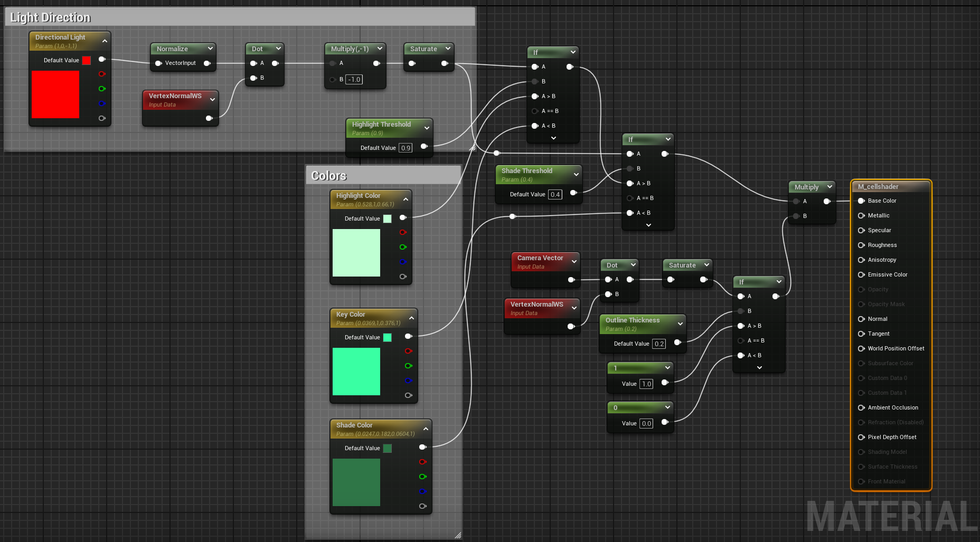Click the Camera Vector output pin
Image resolution: width=980 pixels, height=542 pixels.
tap(571, 280)
